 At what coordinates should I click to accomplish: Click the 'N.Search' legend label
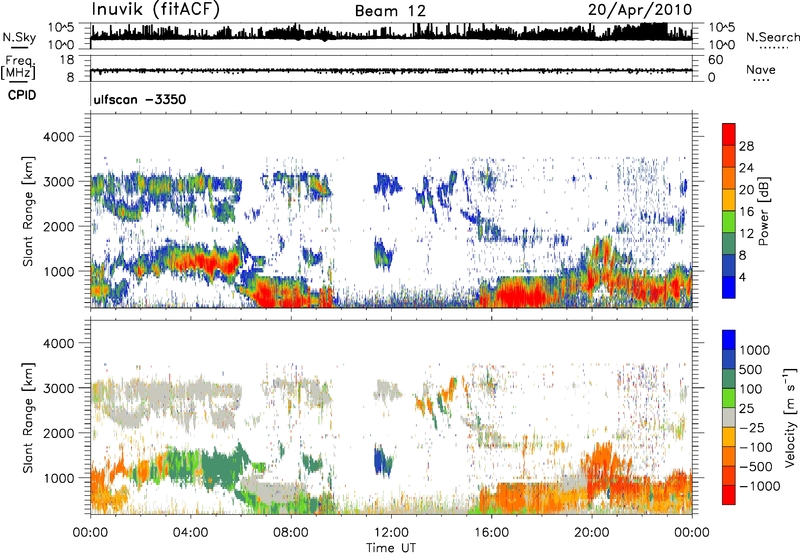[x=772, y=37]
